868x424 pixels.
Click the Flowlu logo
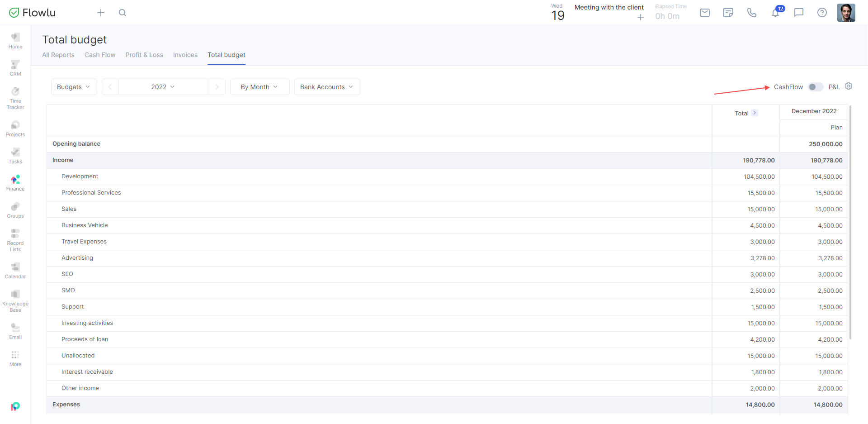click(x=32, y=13)
